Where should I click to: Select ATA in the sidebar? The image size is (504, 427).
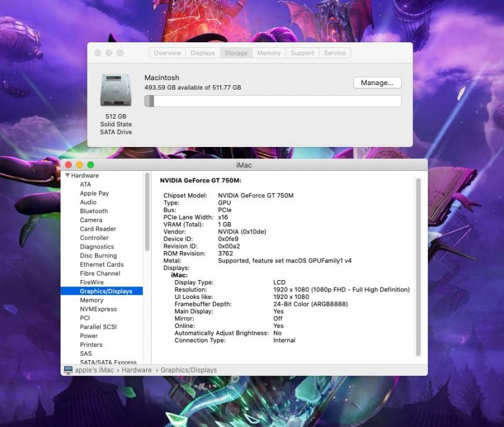pos(86,184)
